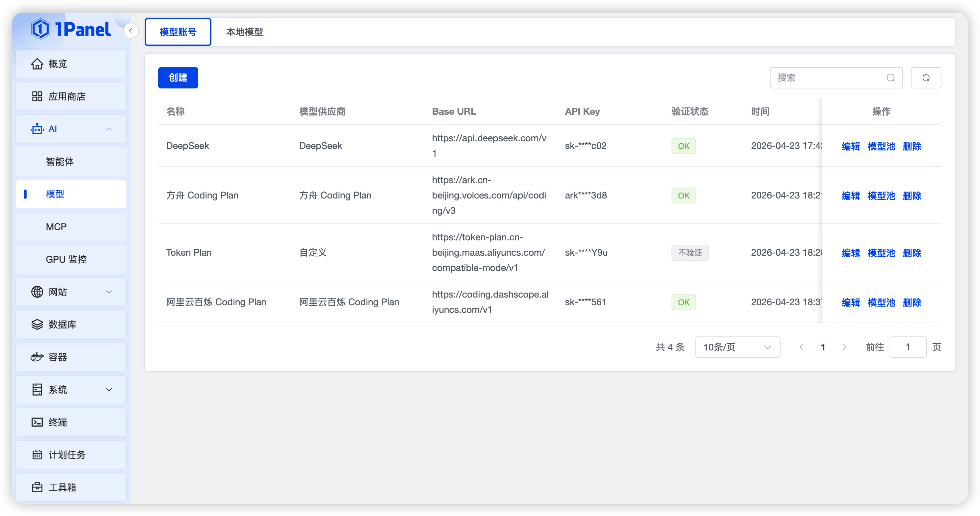Click API key ark****3d8

(x=585, y=195)
